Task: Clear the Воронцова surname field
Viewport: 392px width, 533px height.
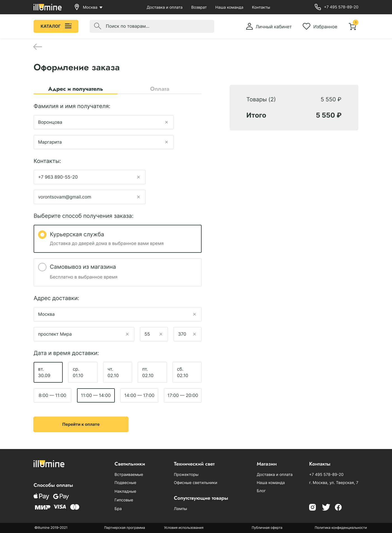Action: (167, 122)
